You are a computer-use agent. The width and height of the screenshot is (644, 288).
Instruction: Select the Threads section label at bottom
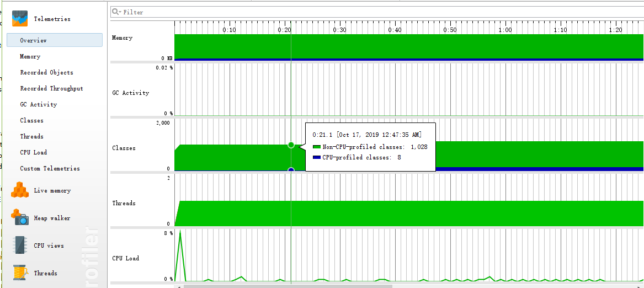coord(46,273)
